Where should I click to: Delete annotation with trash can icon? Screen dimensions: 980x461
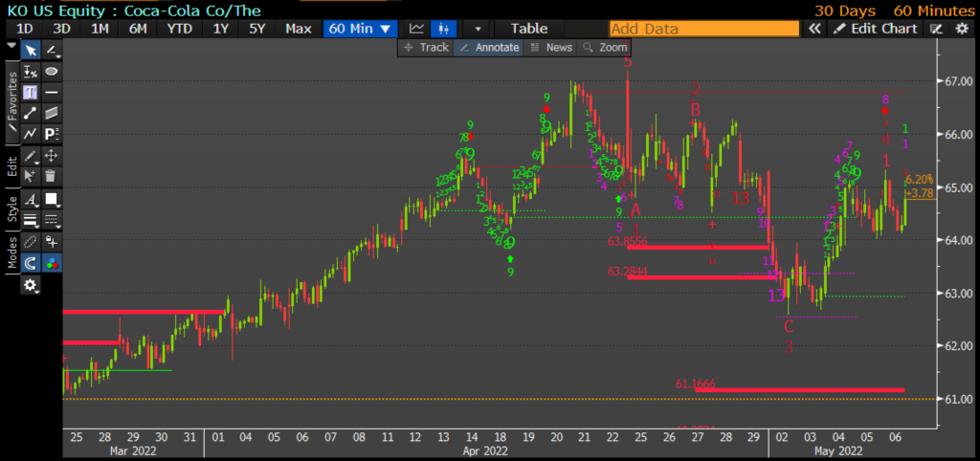[52, 176]
